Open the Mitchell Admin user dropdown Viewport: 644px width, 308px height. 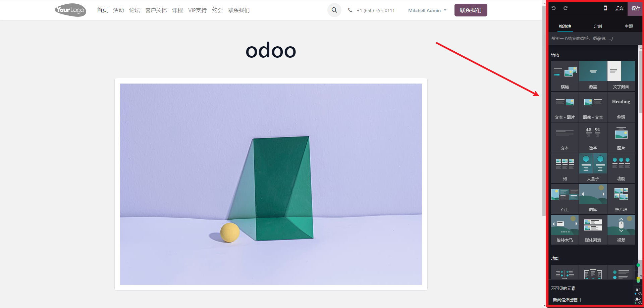[x=427, y=10]
